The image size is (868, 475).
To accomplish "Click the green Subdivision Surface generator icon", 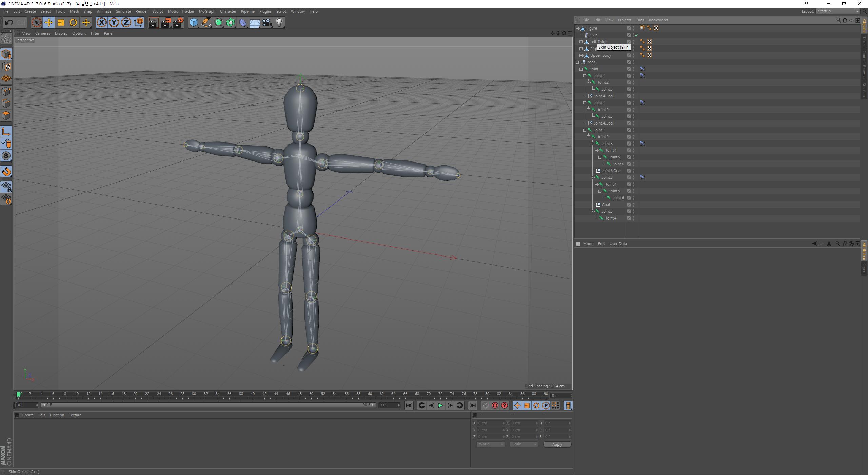I will click(x=218, y=23).
